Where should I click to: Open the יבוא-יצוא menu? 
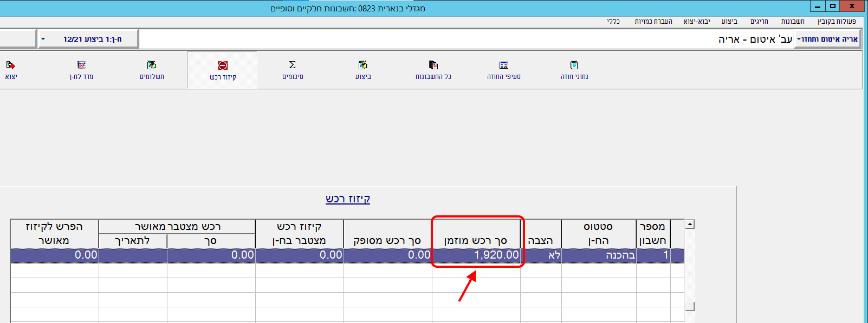(697, 21)
